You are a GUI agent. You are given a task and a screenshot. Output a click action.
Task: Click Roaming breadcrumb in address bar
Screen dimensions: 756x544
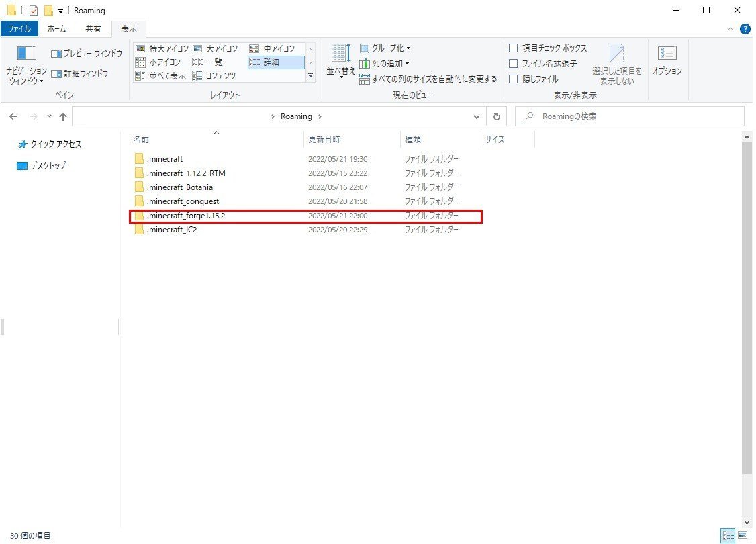(x=296, y=116)
